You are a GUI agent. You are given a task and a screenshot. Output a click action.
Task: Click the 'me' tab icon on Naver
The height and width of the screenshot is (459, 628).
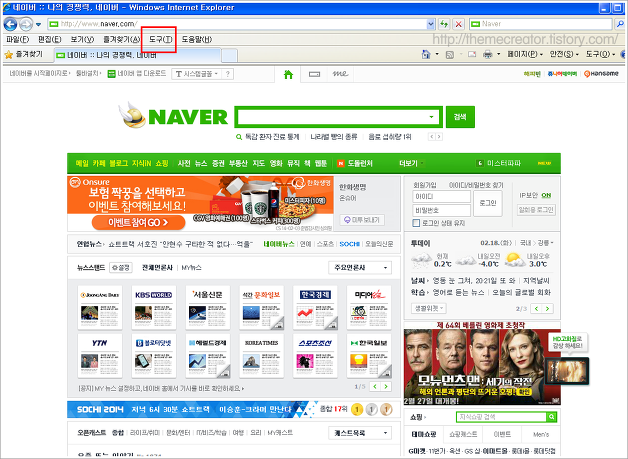coord(340,74)
